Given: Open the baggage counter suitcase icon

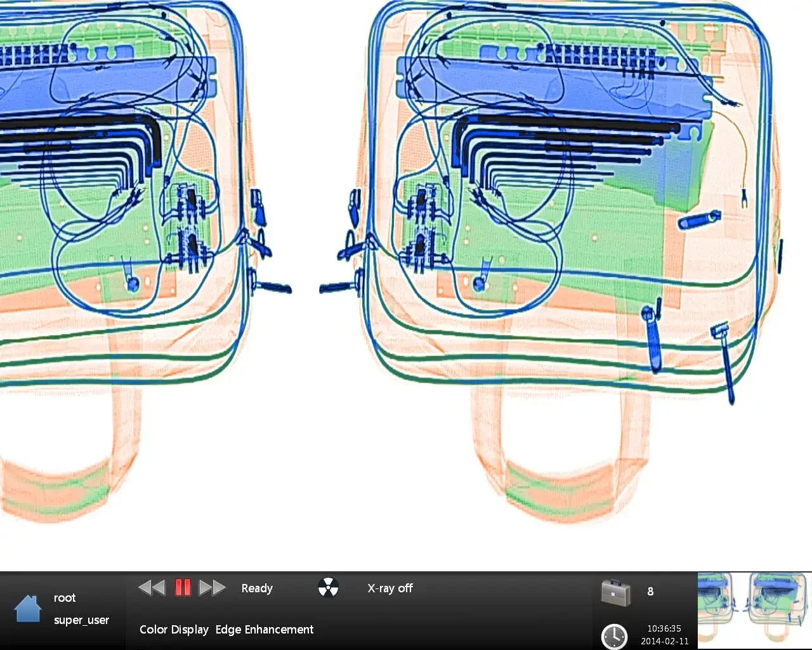Looking at the screenshot, I should (616, 593).
